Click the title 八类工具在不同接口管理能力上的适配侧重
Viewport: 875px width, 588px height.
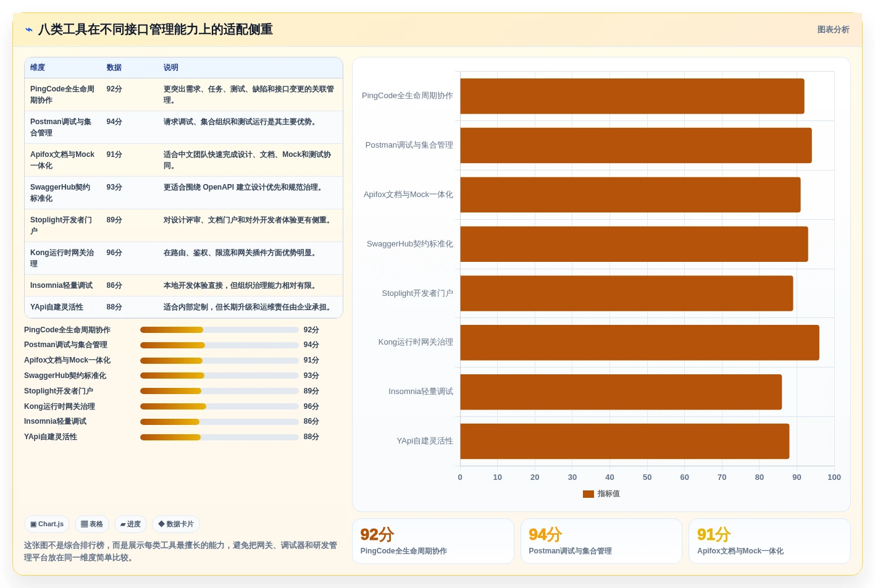point(156,30)
